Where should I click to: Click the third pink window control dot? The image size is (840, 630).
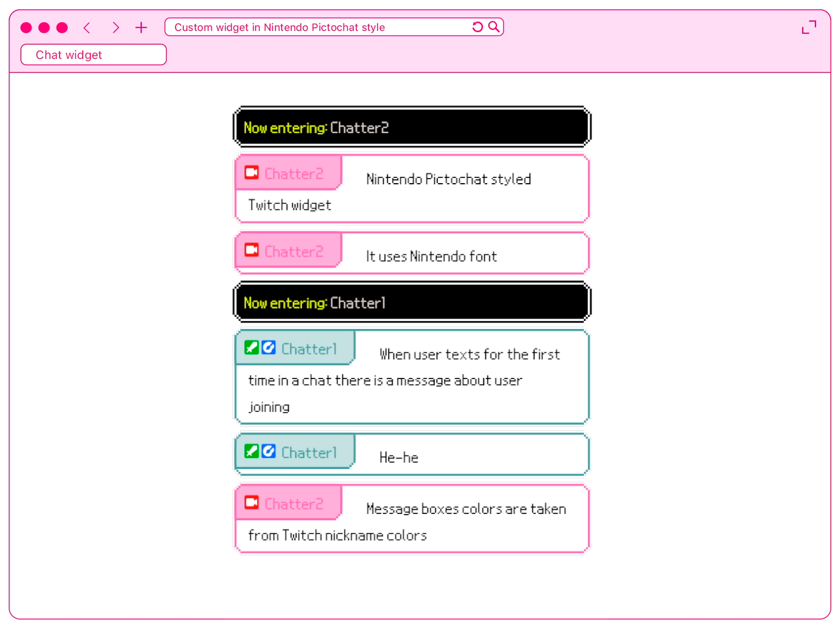point(62,27)
